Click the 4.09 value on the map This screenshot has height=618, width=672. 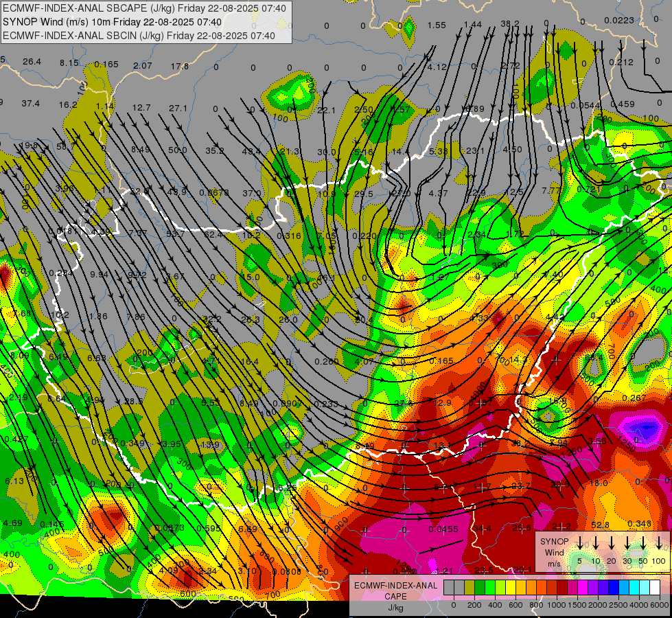pyautogui.click(x=168, y=571)
